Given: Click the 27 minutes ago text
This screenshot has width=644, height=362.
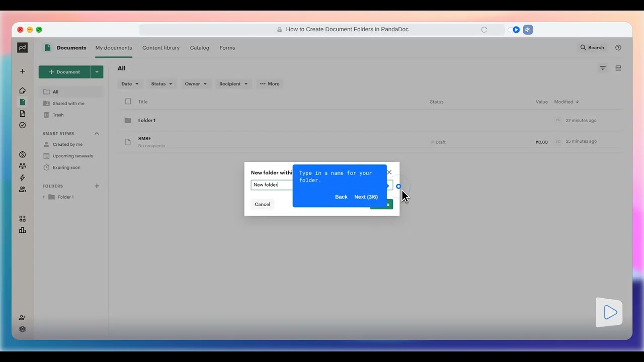Looking at the screenshot, I should pyautogui.click(x=581, y=121).
